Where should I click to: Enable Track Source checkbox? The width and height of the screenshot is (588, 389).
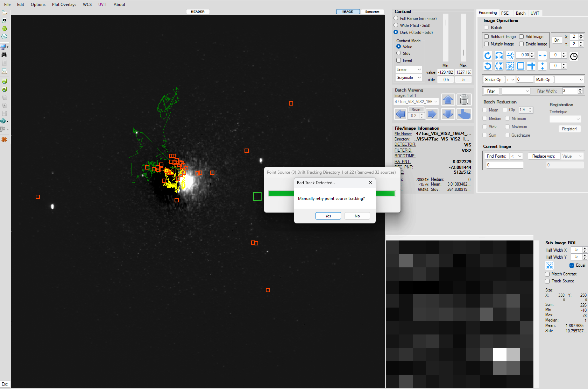(547, 281)
